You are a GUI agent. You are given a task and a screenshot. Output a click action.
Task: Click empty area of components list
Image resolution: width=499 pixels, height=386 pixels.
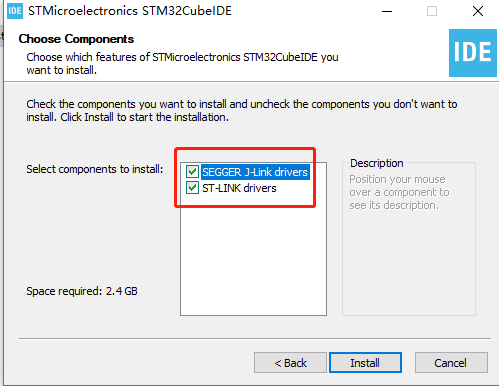pyautogui.click(x=253, y=260)
